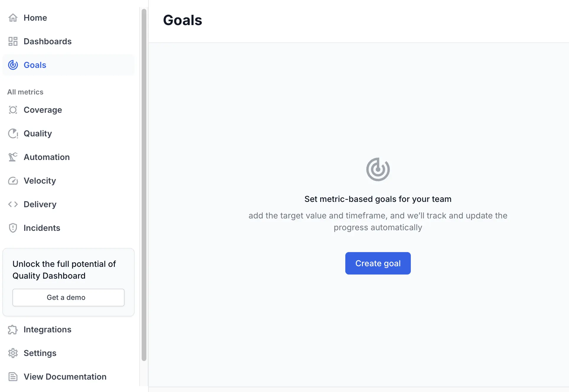This screenshot has height=392, width=569.
Task: Open Delivery using the code brackets icon
Action: pos(13,204)
